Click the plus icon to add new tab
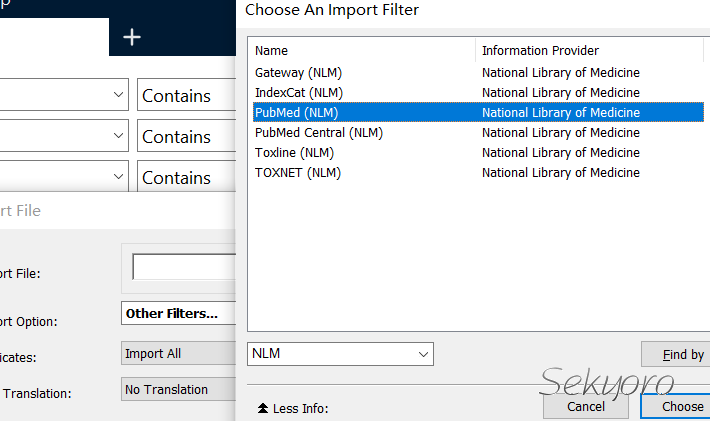 [132, 37]
